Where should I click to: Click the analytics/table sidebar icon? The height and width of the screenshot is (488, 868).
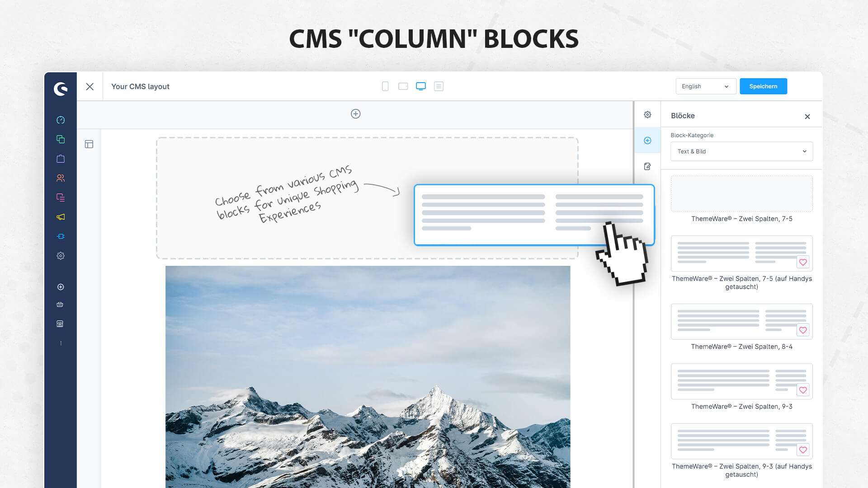point(60,324)
